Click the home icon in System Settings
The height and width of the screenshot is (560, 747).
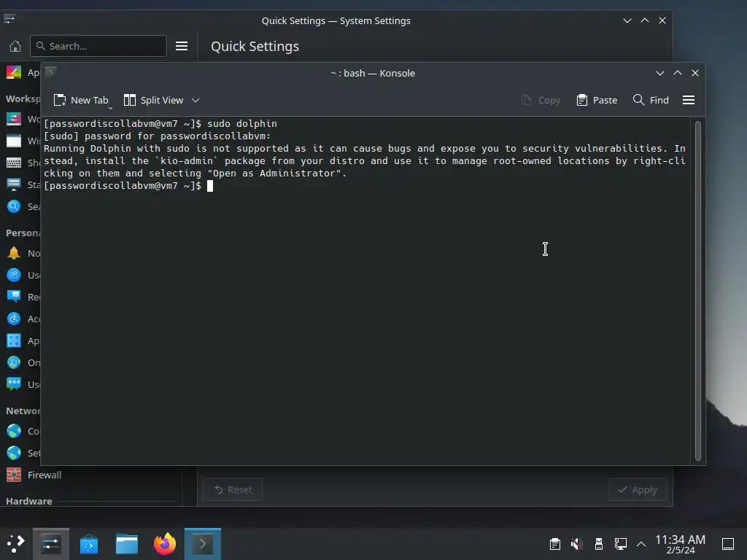tap(15, 46)
